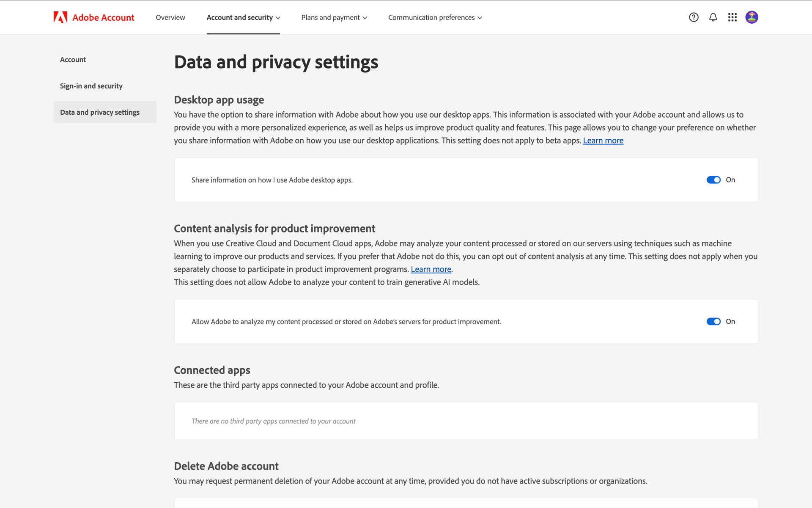
Task: Expand Communication preferences menu
Action: click(x=435, y=17)
